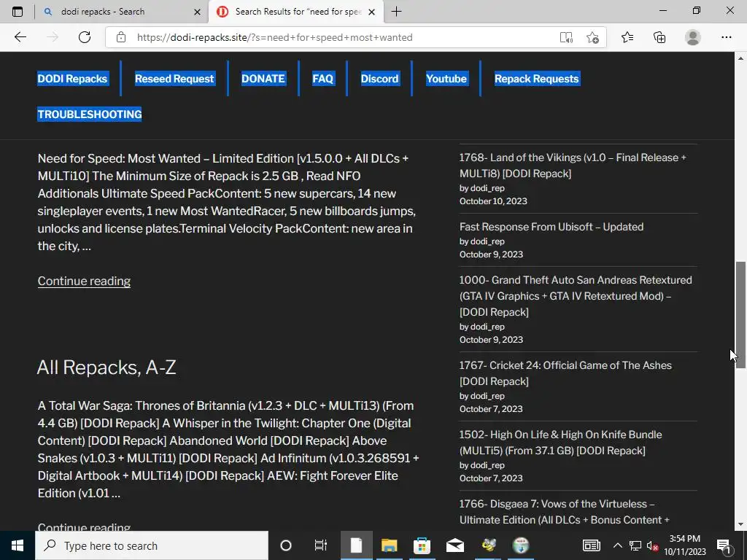Image resolution: width=747 pixels, height=560 pixels.
Task: Close the dodi repacks Search tab
Action: pos(197,12)
